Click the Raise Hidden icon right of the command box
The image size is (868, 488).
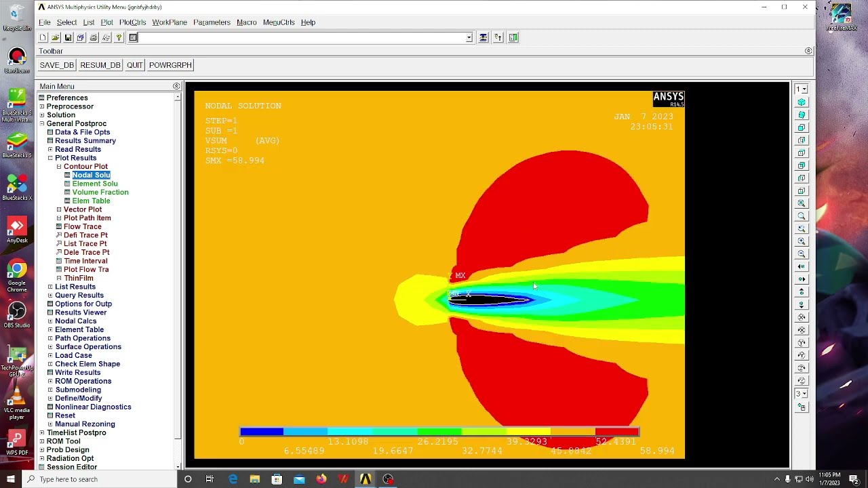click(483, 38)
